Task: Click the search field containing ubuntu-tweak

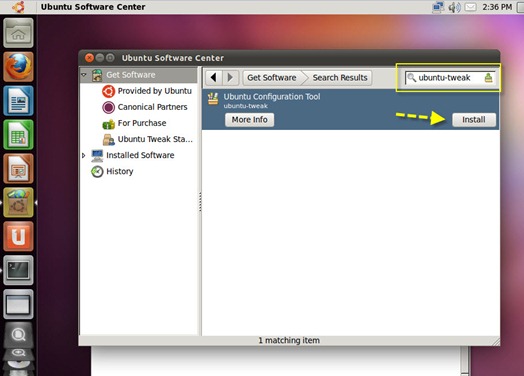Action: coord(450,78)
